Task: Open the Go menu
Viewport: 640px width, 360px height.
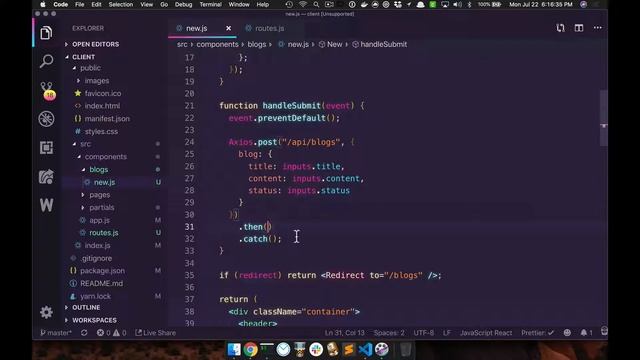Action: [164, 4]
